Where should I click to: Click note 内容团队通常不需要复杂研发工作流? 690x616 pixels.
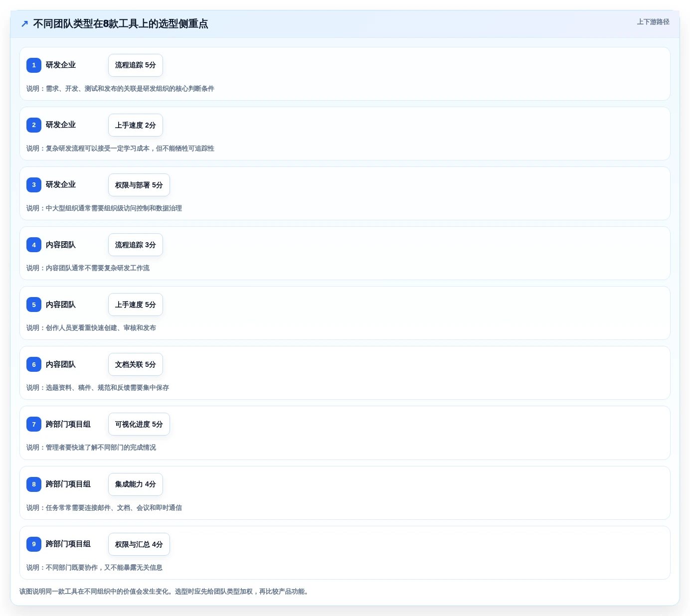tap(88, 268)
